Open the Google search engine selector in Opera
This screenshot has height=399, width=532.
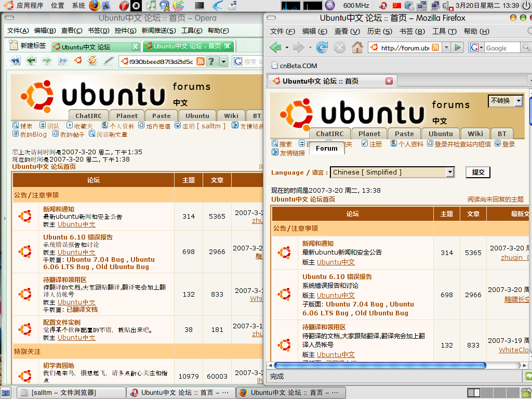coord(238,61)
